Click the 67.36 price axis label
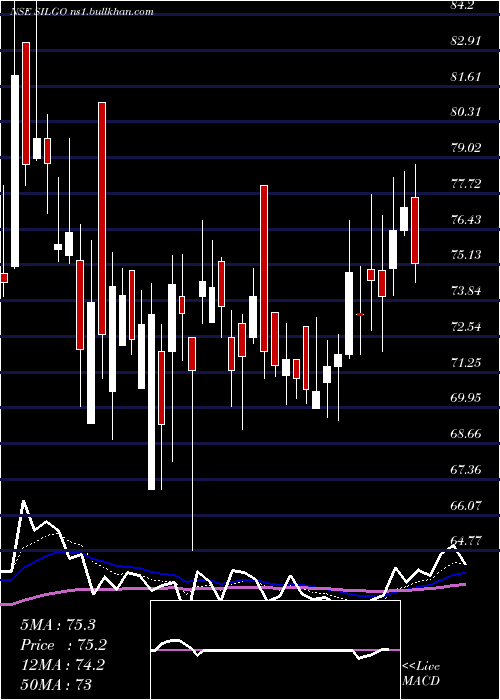 [467, 470]
